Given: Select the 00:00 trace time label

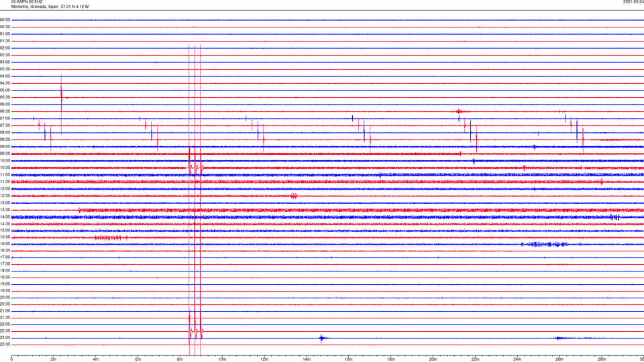Looking at the screenshot, I should tap(5, 20).
